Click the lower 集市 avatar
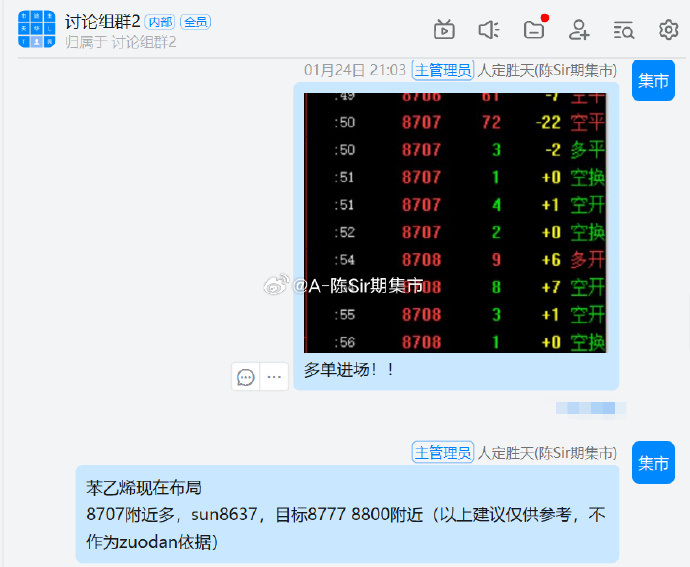This screenshot has height=567, width=690. tap(653, 463)
